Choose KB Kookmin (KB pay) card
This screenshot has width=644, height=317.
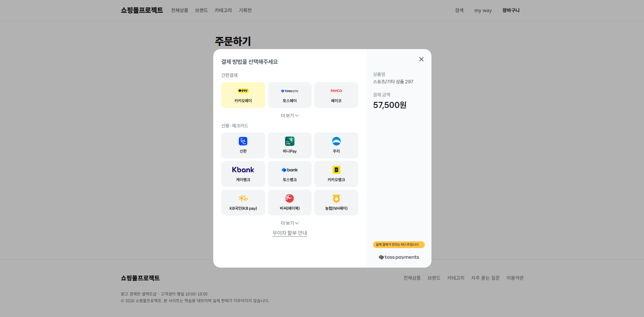point(243,202)
